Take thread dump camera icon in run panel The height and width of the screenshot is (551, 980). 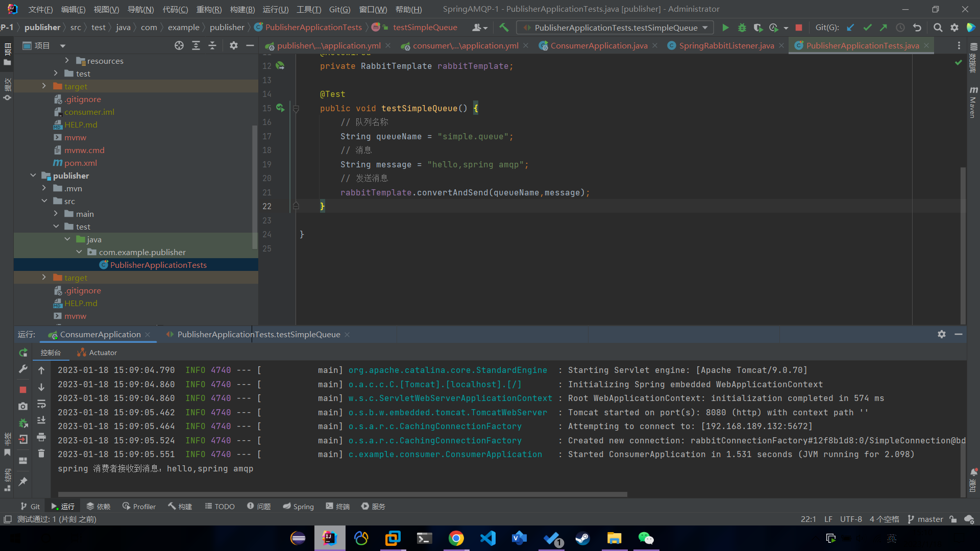coord(23,407)
